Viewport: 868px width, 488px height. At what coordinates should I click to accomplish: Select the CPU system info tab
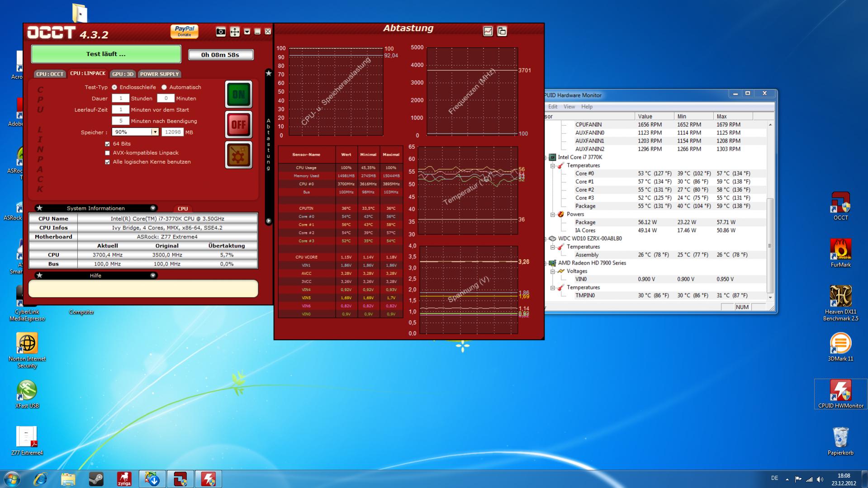[x=183, y=208]
